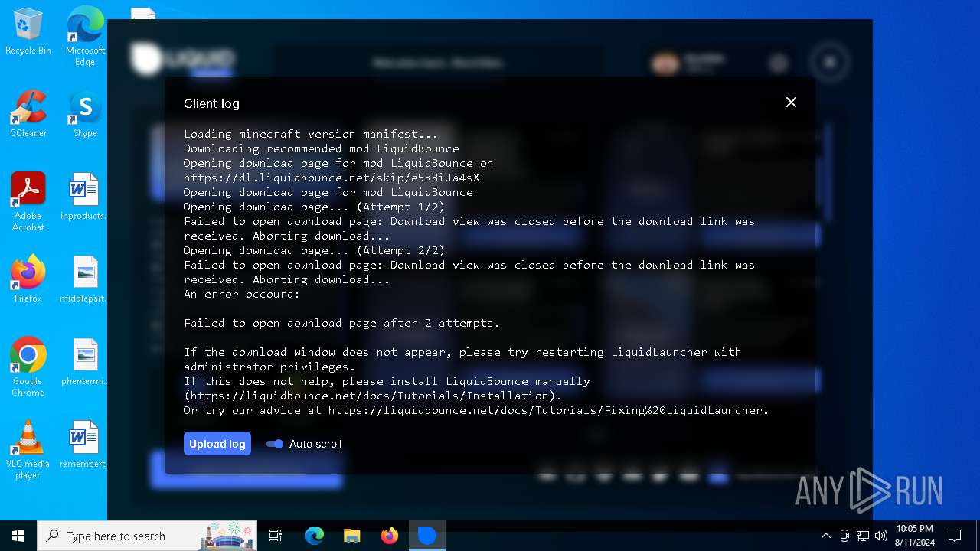Viewport: 980px width, 551px height.
Task: Click the Upload log button
Action: (217, 444)
